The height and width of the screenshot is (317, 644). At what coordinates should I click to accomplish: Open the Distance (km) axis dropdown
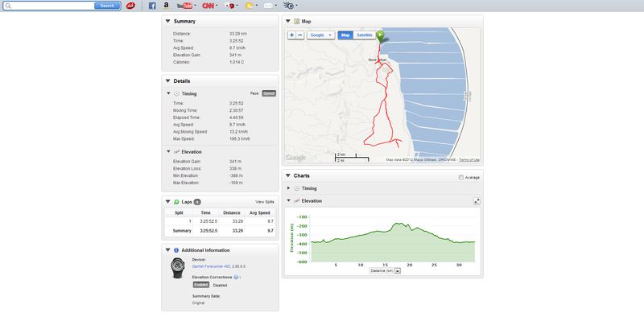pyautogui.click(x=385, y=271)
